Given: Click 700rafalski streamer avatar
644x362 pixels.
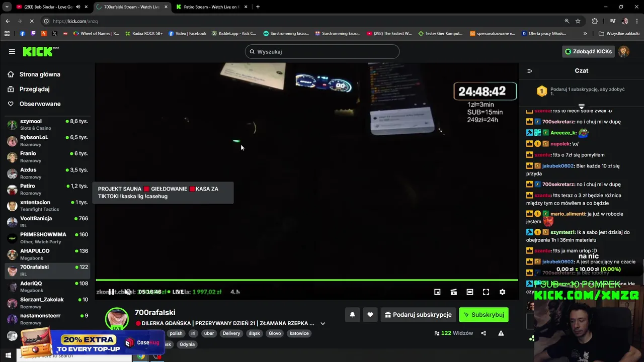Looking at the screenshot, I should coord(117,319).
